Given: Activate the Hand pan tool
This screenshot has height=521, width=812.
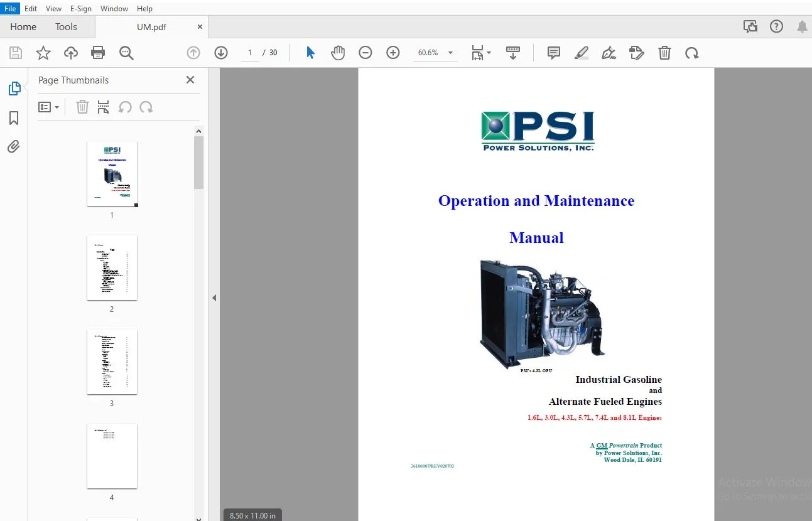Looking at the screenshot, I should tap(338, 53).
